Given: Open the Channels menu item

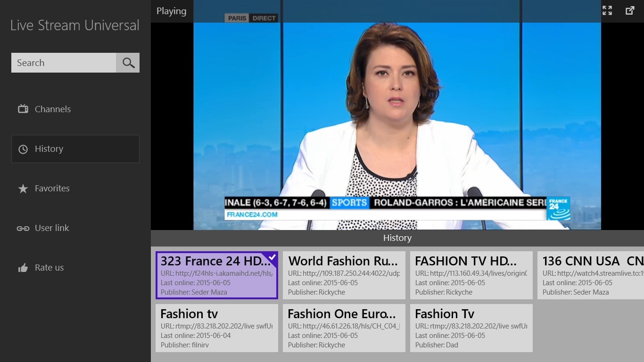Looking at the screenshot, I should [53, 109].
